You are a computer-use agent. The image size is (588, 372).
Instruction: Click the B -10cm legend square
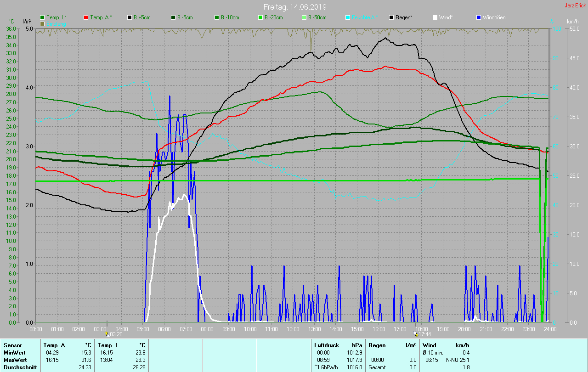click(x=217, y=17)
